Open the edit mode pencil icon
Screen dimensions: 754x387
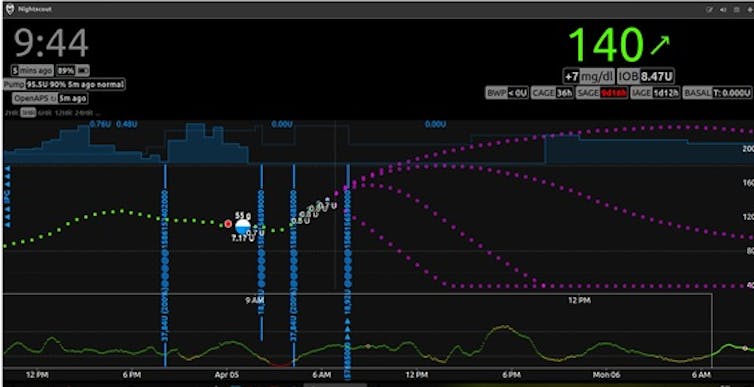point(709,9)
